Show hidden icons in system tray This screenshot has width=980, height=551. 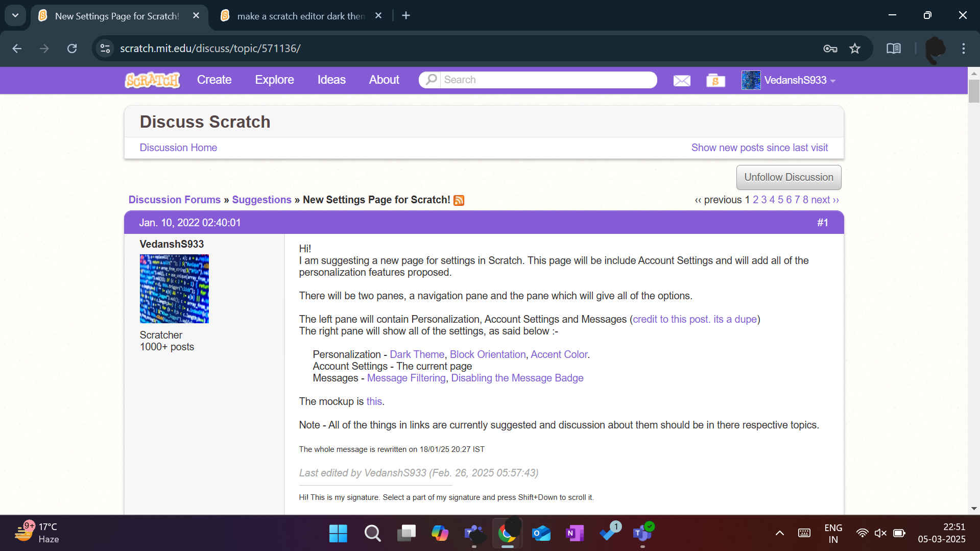pos(779,533)
